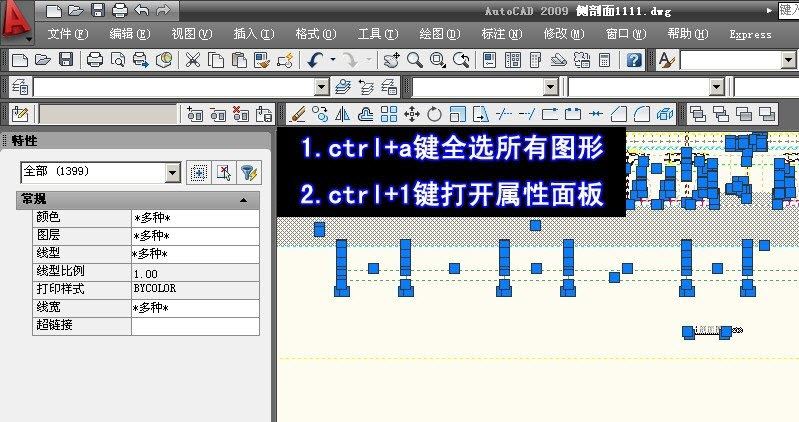Click the 线宽 property value
799x422 pixels.
(195, 308)
